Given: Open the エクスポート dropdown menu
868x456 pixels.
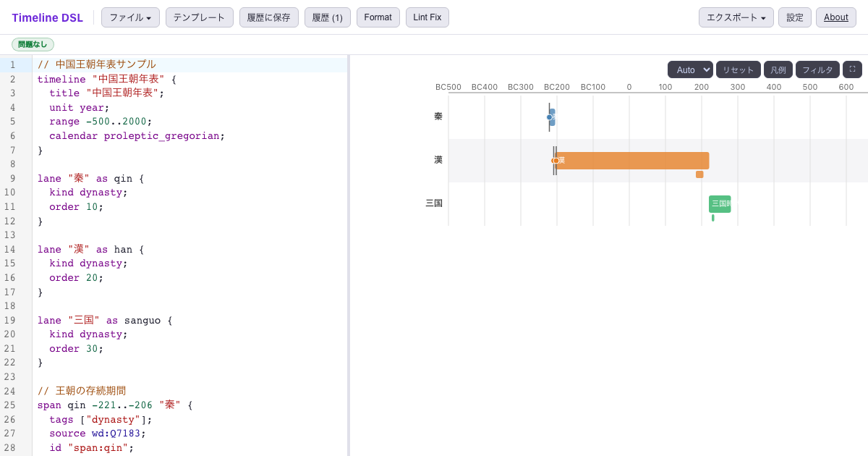Looking at the screenshot, I should 736,17.
